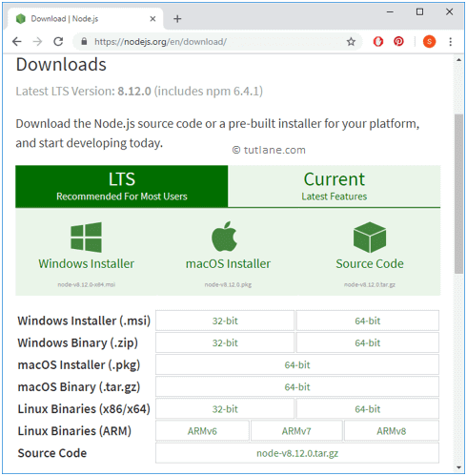
Task: Download Linux ARMv8 binaries
Action: point(392,431)
